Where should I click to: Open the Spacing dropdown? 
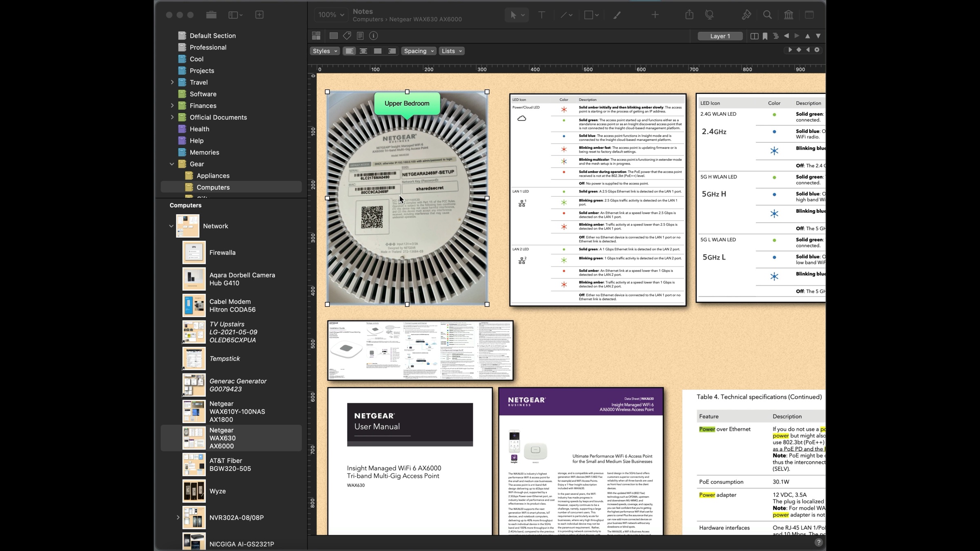[x=419, y=51]
